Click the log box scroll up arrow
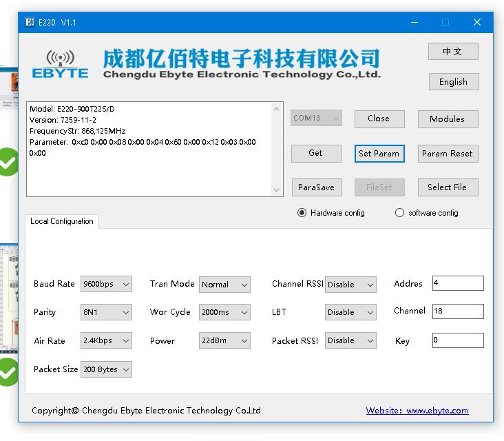 [x=276, y=109]
